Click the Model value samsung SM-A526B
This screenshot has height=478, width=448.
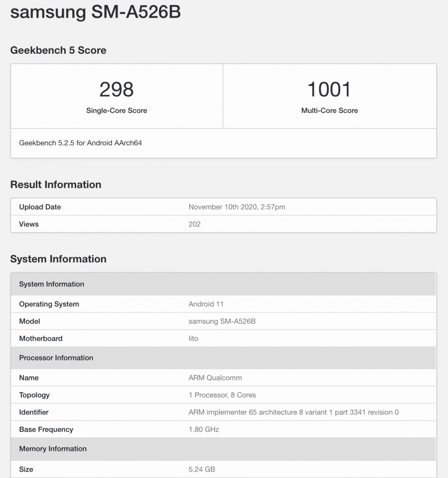tap(222, 321)
